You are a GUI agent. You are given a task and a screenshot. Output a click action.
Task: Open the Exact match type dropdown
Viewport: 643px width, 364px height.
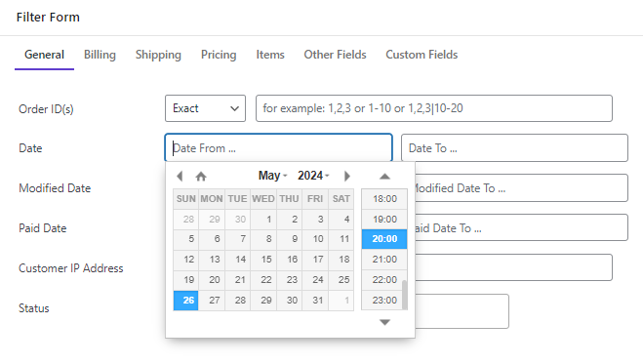tap(205, 108)
